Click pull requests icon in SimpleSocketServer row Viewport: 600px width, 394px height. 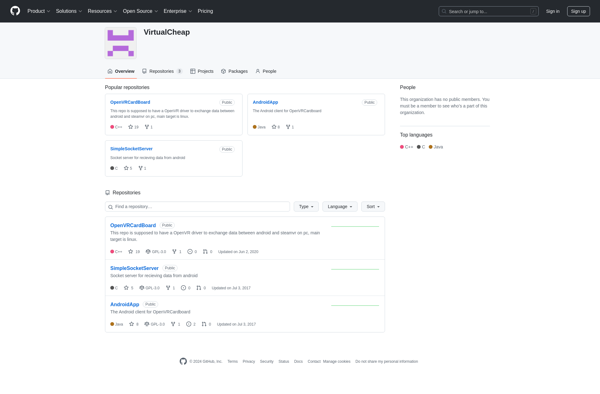pos(199,288)
